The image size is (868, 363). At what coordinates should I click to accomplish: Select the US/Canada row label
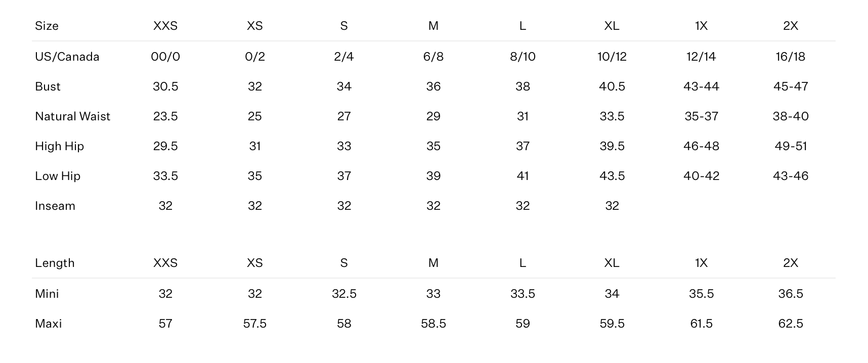(x=67, y=57)
